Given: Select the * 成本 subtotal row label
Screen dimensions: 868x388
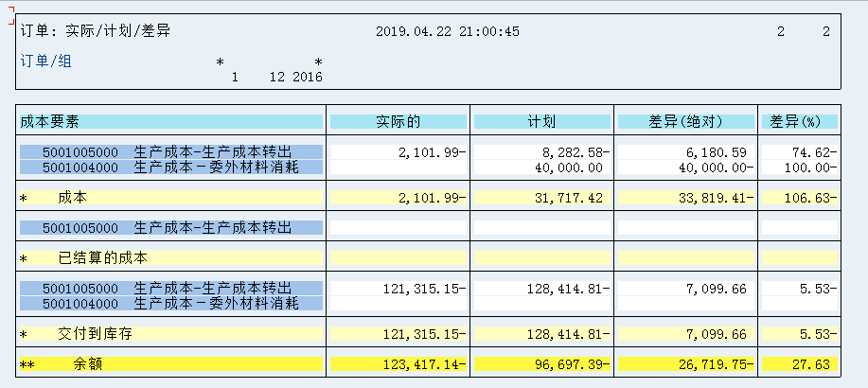Looking at the screenshot, I should (171, 198).
